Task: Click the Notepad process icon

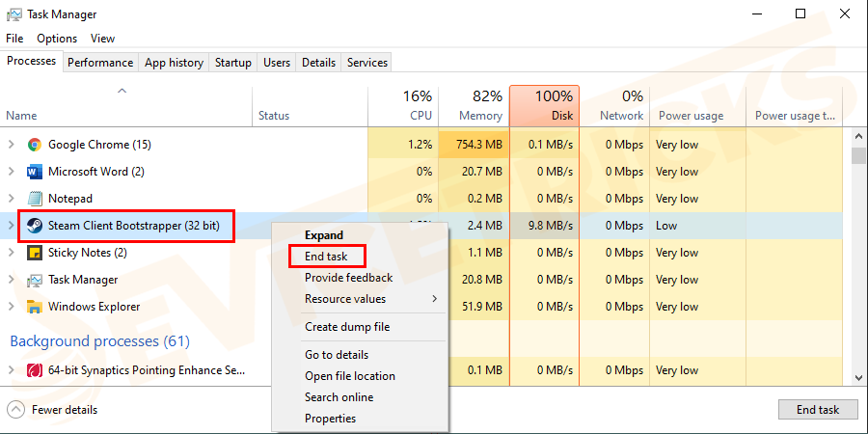Action: [x=35, y=198]
